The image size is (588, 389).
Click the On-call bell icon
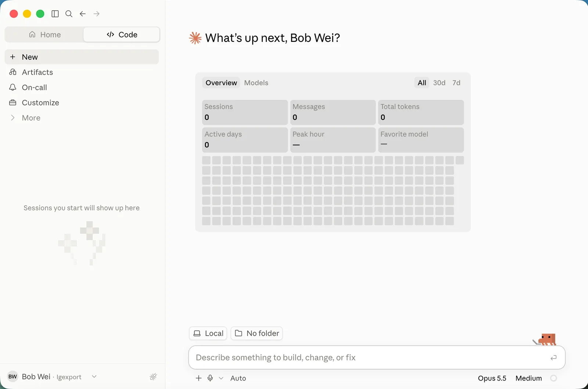pyautogui.click(x=13, y=87)
